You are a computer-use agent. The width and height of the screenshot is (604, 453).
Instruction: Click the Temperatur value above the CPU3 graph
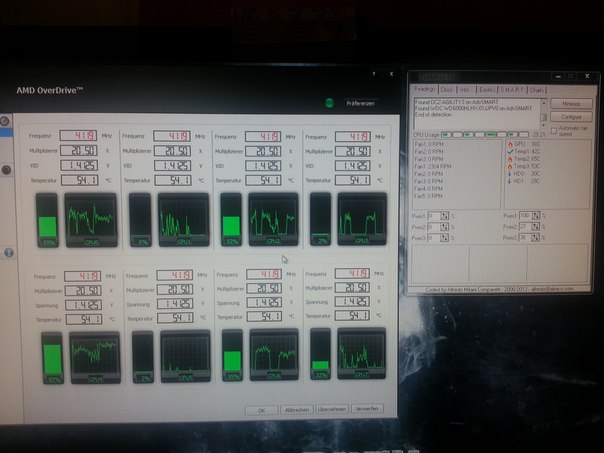tap(352, 180)
